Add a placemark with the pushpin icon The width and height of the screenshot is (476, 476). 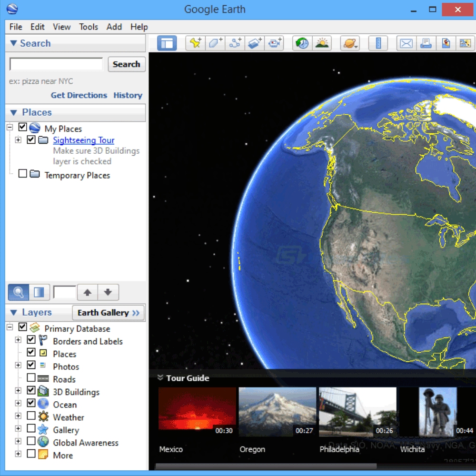[x=195, y=43]
